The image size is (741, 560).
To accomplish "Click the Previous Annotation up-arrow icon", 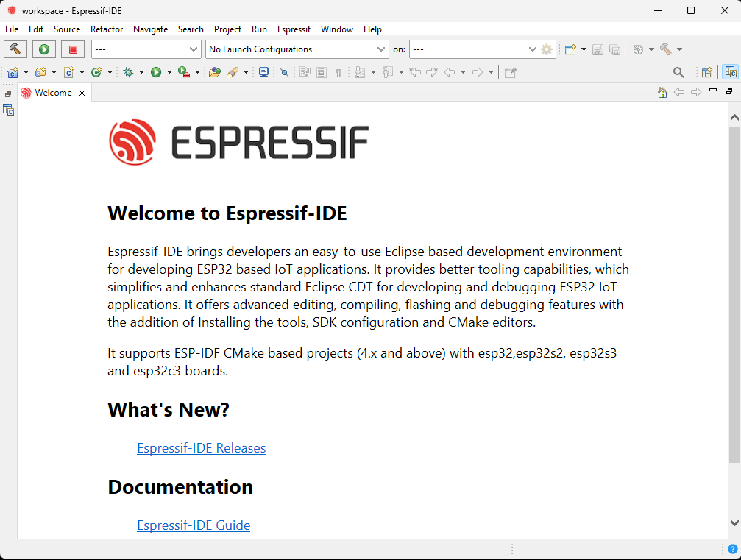I will pos(388,72).
